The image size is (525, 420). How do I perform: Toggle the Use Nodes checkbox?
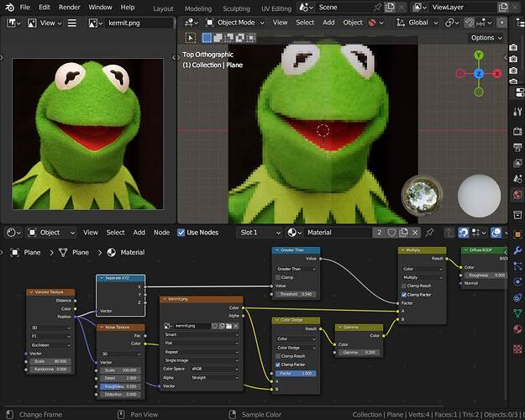[x=181, y=233]
